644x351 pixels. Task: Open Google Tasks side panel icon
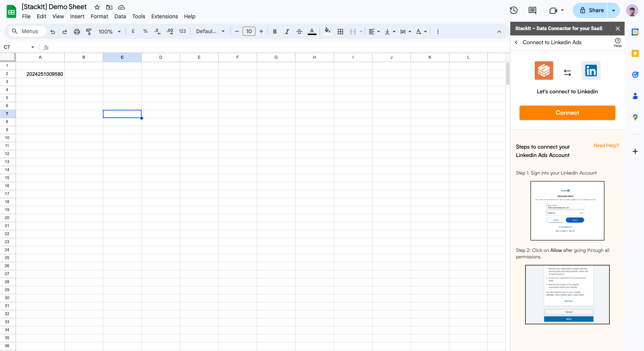coord(635,75)
